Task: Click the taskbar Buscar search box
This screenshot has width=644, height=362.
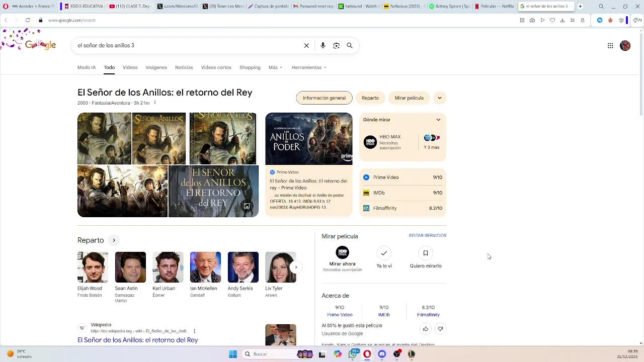Action: (278, 354)
